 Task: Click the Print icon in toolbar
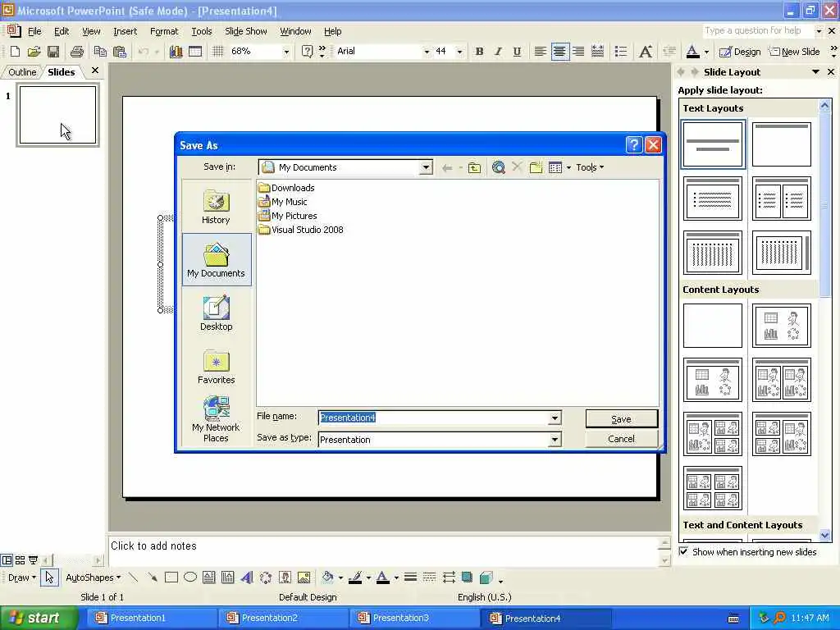point(77,52)
